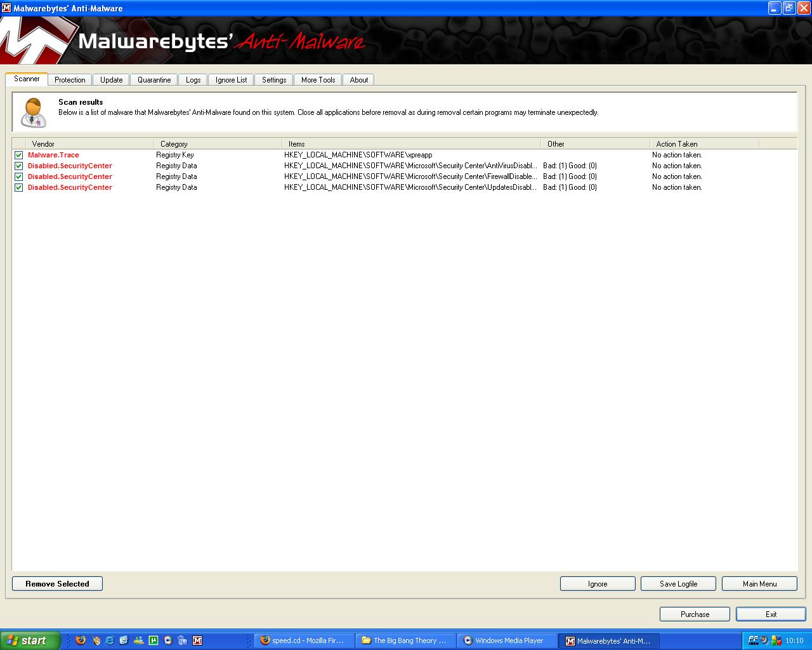Launch Firefox from the Quick Launch bar
Screen dimensions: 812x650
click(x=81, y=640)
